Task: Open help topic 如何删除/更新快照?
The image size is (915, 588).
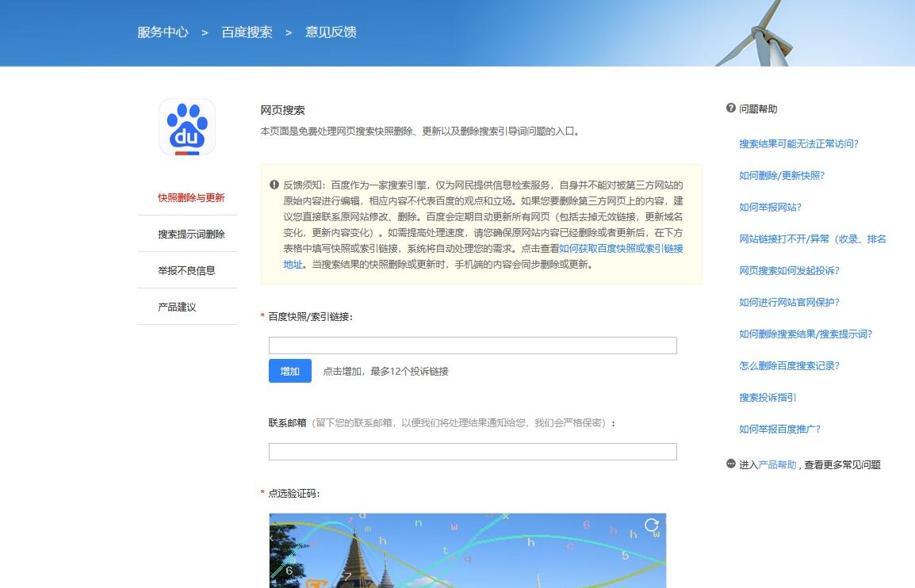Action: point(782,175)
